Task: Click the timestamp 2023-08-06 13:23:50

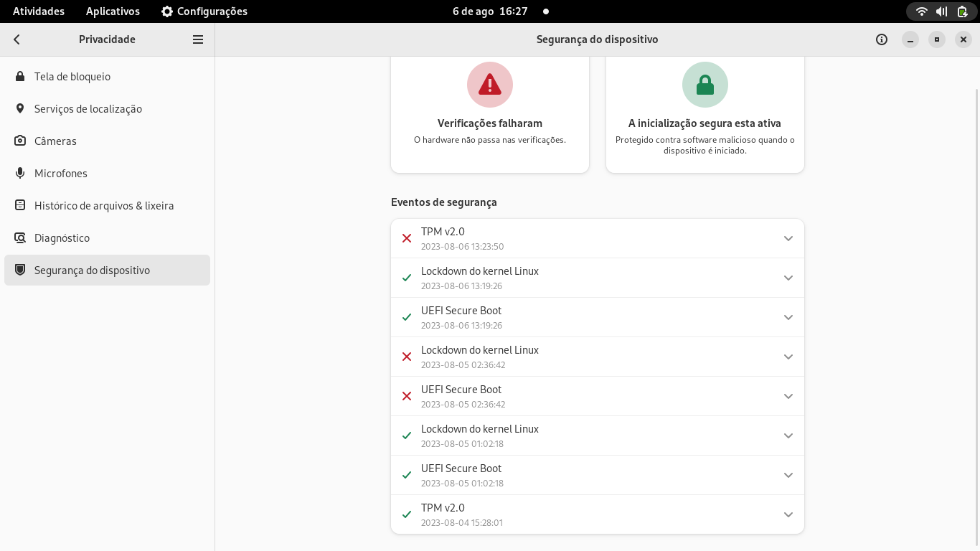Action: coord(462,247)
